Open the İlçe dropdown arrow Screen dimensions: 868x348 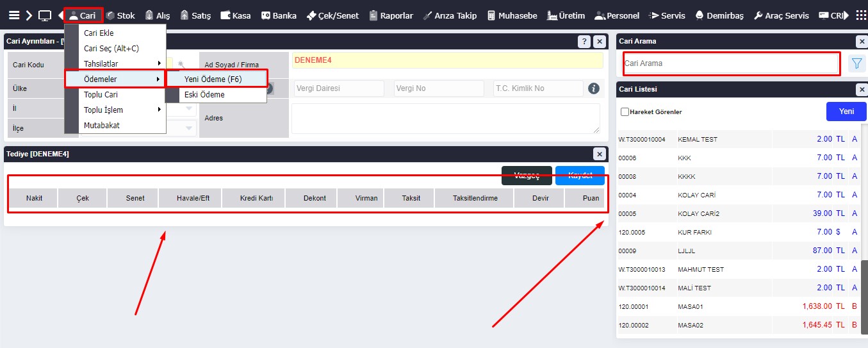(190, 128)
